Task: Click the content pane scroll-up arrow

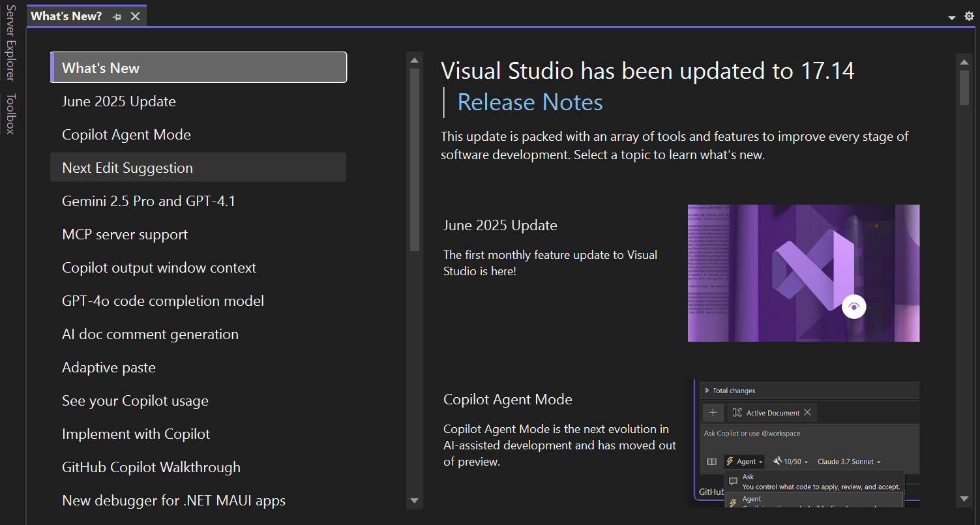Action: pos(964,62)
